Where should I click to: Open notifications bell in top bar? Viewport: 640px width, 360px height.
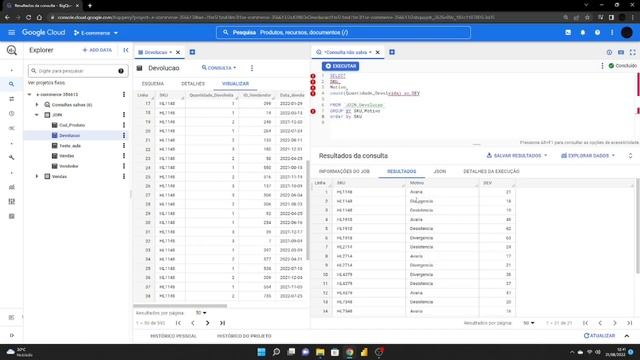point(583,33)
